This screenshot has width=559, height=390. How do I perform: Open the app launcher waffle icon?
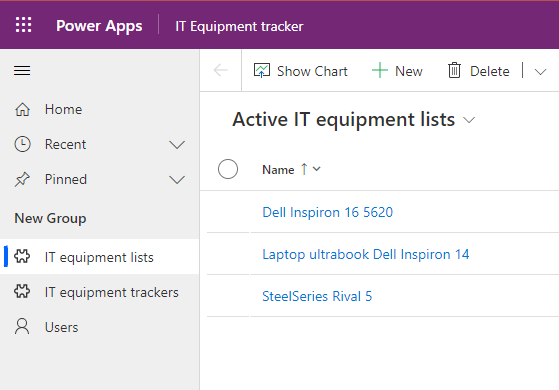coord(24,25)
